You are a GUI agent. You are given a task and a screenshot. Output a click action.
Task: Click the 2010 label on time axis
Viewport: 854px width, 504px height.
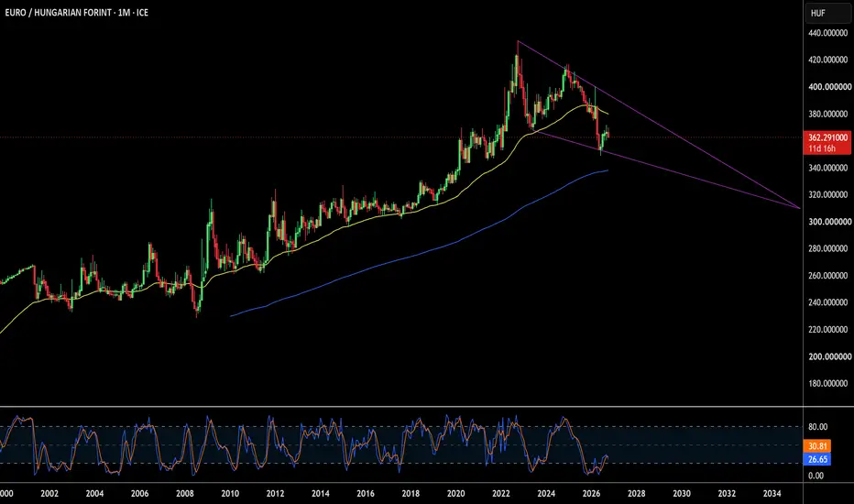(x=230, y=494)
